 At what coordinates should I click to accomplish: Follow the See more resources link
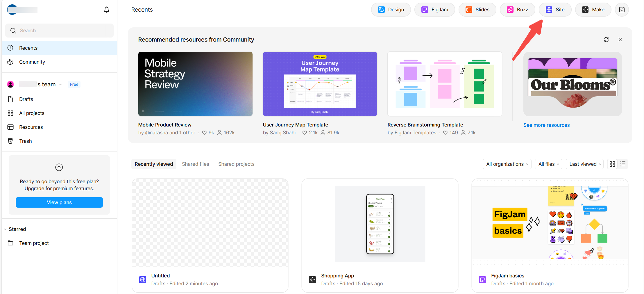click(546, 125)
